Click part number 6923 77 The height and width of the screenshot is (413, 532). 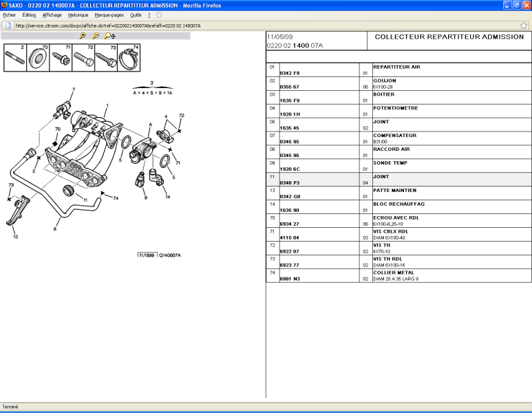290,265
